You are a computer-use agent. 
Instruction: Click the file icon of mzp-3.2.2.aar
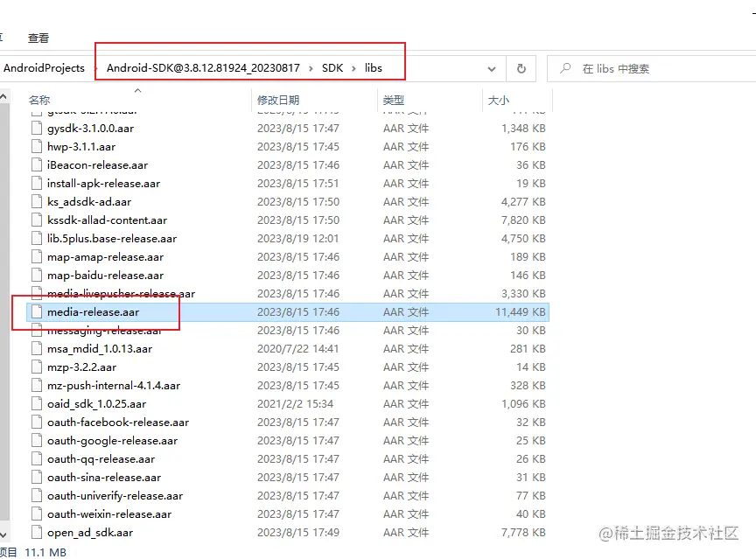click(x=37, y=367)
